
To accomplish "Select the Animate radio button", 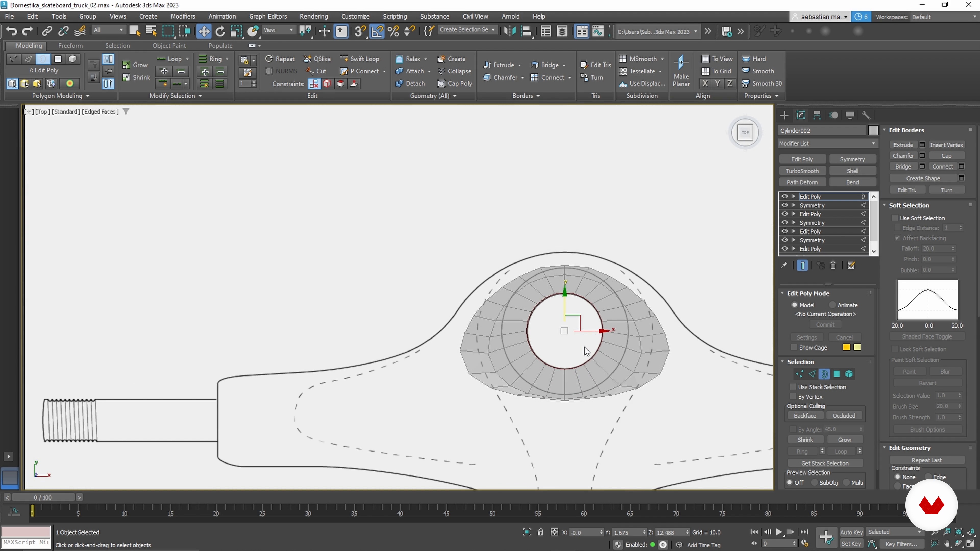I will 832,305.
